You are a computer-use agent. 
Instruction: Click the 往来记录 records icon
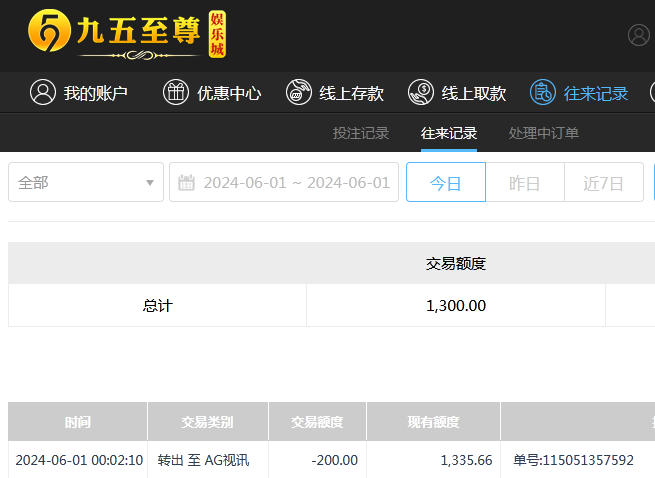[543, 92]
